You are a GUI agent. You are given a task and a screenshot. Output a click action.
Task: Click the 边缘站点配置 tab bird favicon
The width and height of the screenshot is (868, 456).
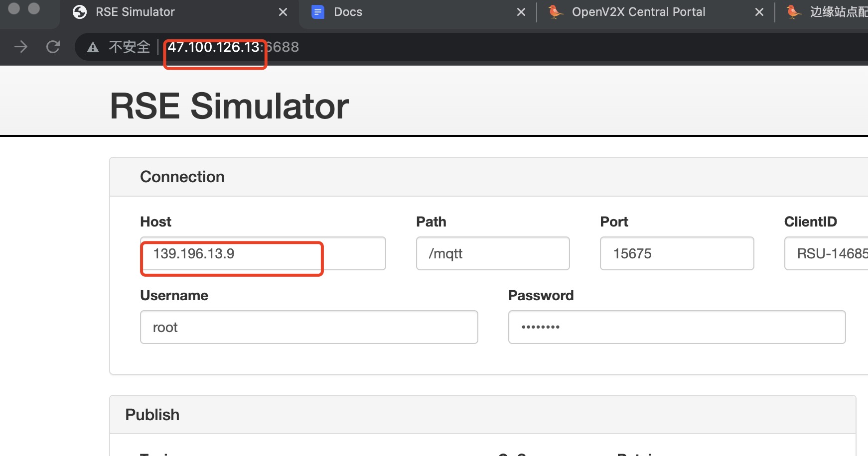(792, 11)
